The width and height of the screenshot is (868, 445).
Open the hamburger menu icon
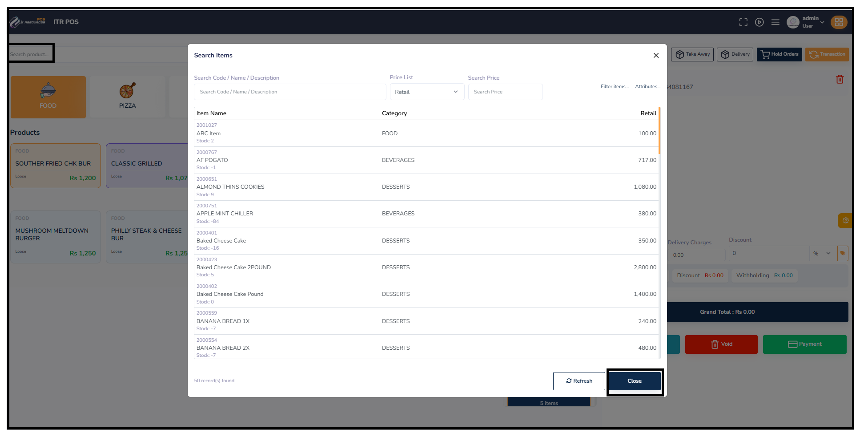[x=775, y=22]
